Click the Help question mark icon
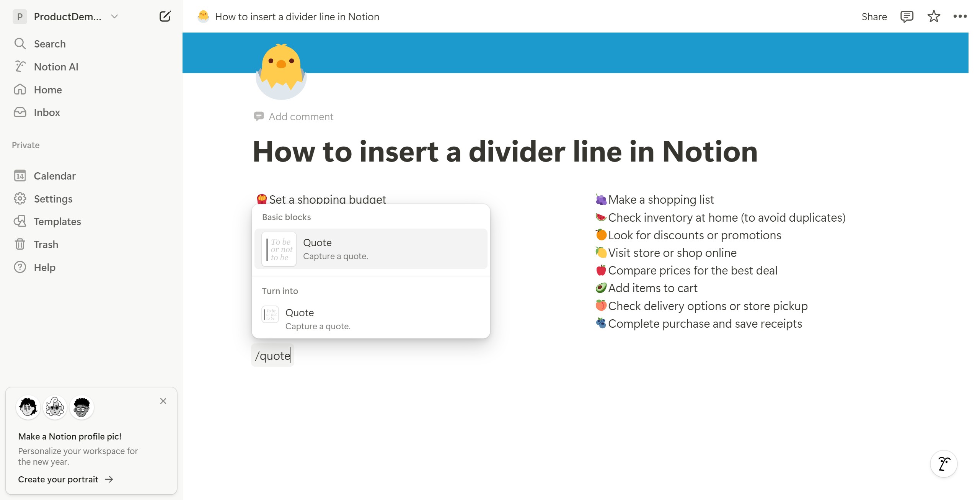The height and width of the screenshot is (500, 980). tap(20, 267)
